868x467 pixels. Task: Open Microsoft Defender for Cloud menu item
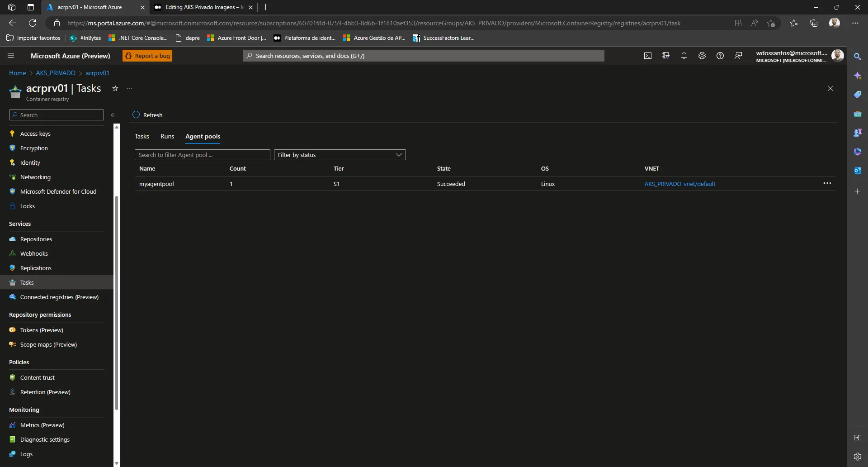58,191
